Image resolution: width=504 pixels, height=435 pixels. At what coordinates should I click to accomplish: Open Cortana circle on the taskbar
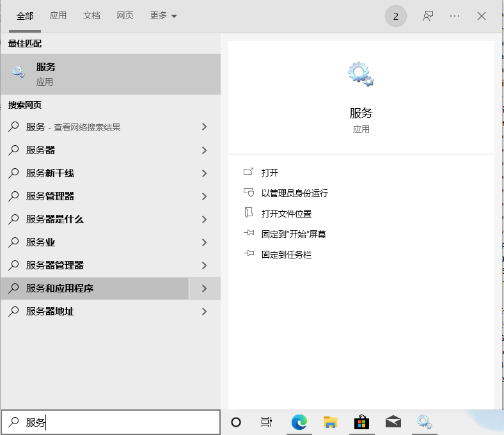click(x=236, y=422)
